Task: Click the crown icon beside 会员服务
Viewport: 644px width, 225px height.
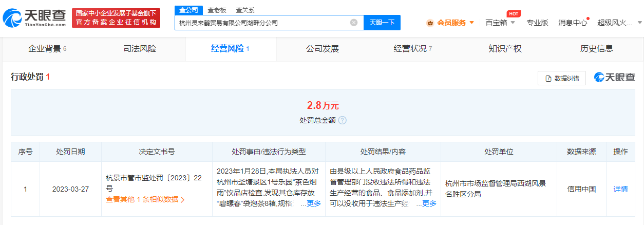Action: tap(430, 23)
